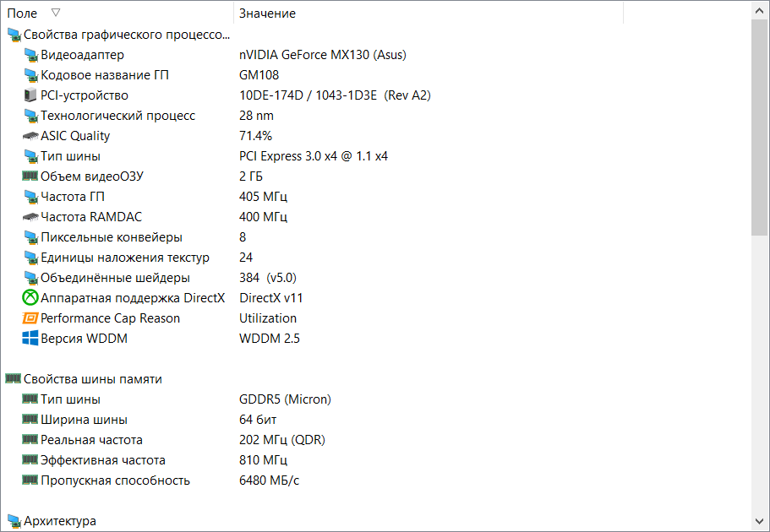The height and width of the screenshot is (532, 770).
Task: Click the green Xbox icon next to DirectX support
Action: point(30,298)
